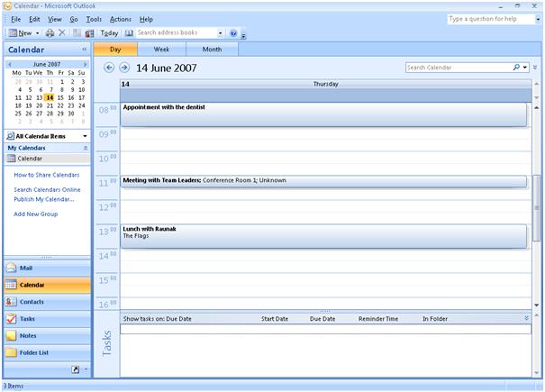
Task: Minimize the daily task list chevron
Action: click(x=526, y=318)
